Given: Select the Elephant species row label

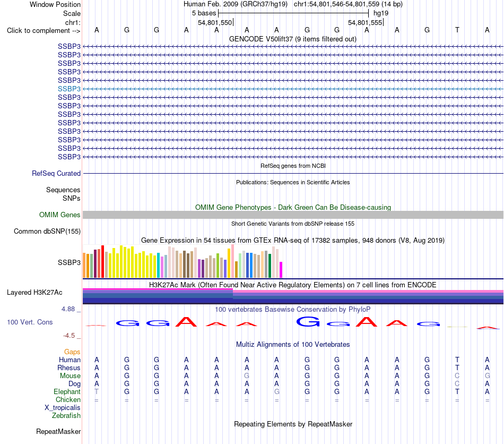Looking at the screenshot, I should 67,391.
